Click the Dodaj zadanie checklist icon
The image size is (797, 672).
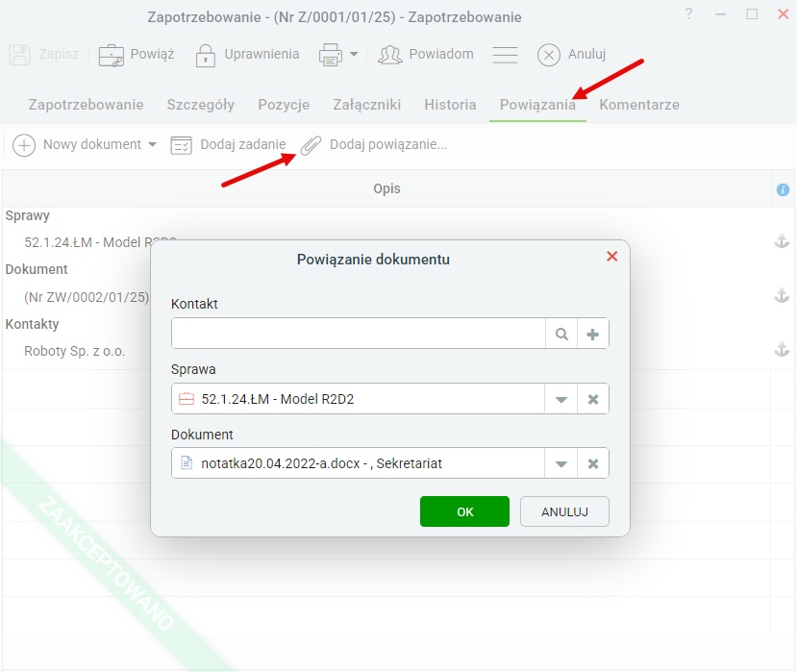pos(181,145)
